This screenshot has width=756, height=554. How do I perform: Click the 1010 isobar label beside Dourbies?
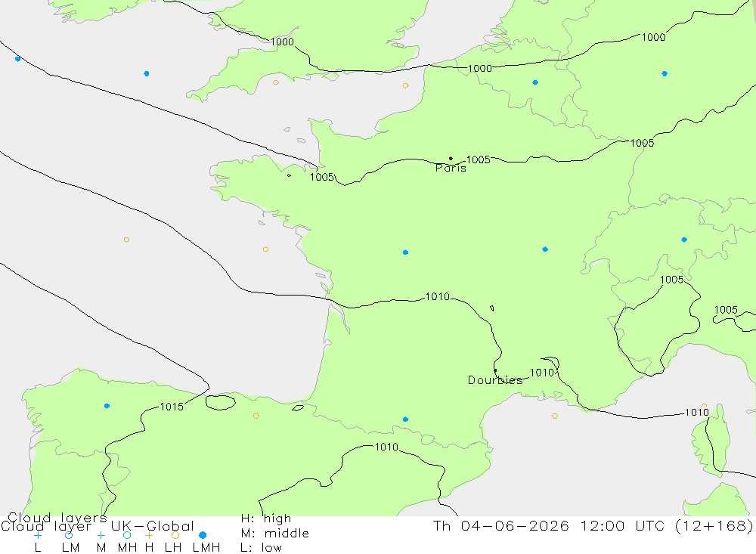(x=542, y=373)
